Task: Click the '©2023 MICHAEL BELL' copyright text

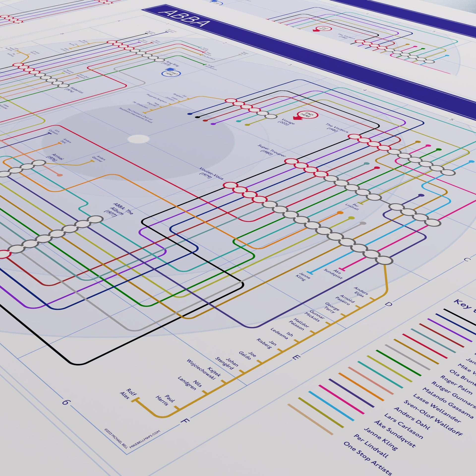Action: click(116, 438)
